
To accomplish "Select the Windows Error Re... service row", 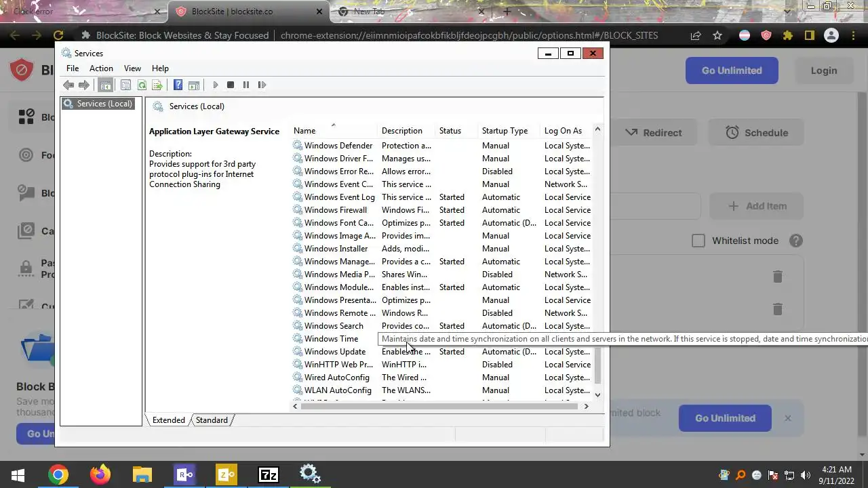I will pyautogui.click(x=441, y=171).
